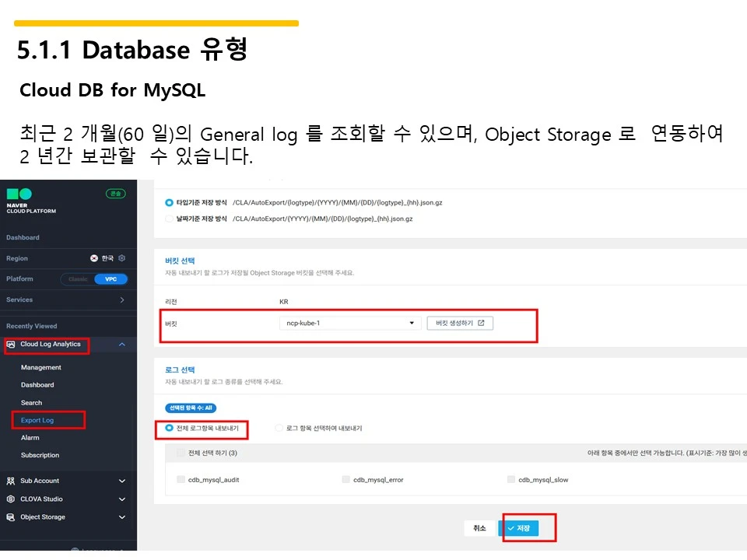Open the ncp-kube-1 bucket dropdown
The height and width of the screenshot is (560, 747).
pos(350,323)
